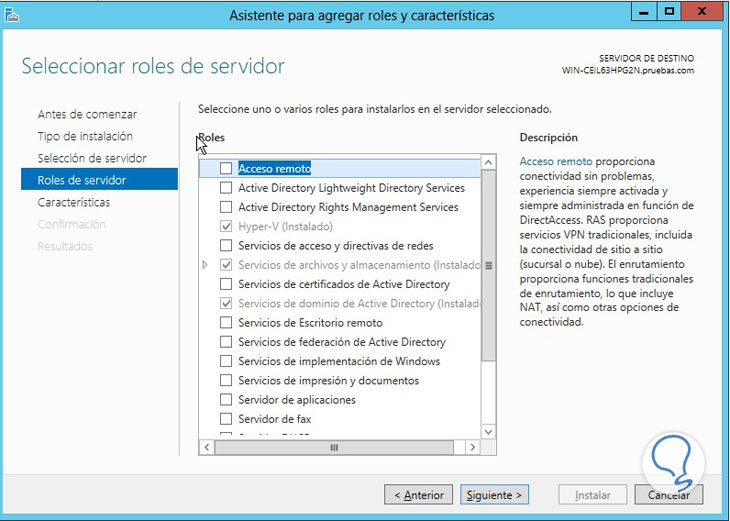Click the roles list scroll-down arrow
Screen dimensions: 730x521
pos(489,431)
